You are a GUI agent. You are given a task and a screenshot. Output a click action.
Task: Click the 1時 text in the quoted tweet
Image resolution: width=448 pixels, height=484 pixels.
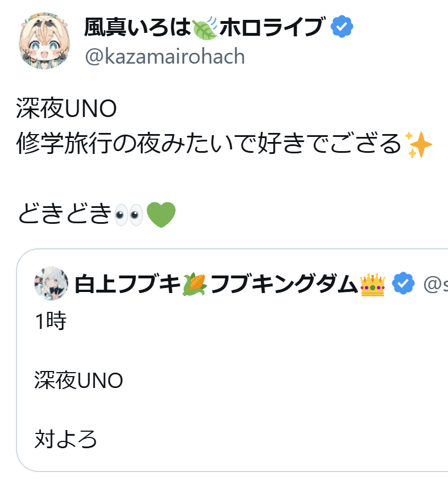[51, 322]
